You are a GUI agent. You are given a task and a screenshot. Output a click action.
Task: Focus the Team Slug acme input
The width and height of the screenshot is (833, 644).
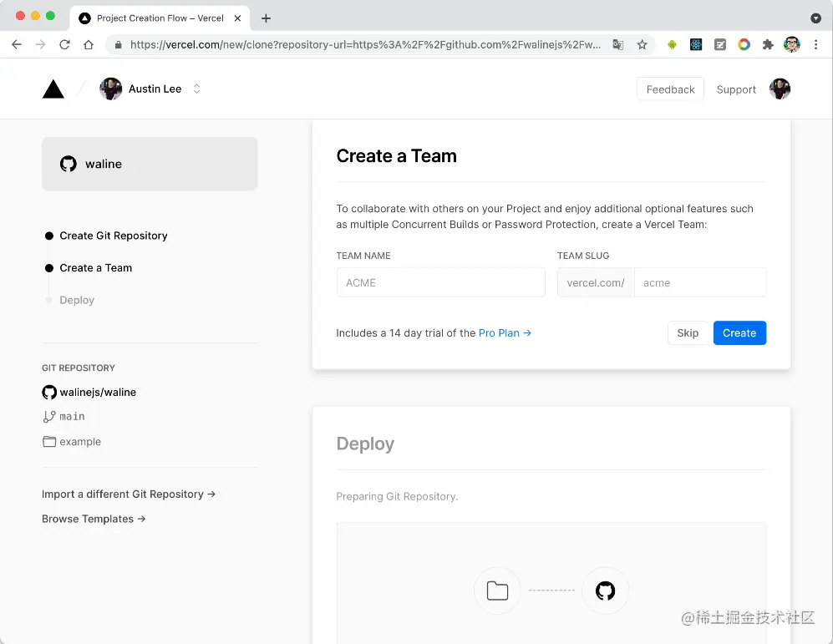[x=699, y=282]
